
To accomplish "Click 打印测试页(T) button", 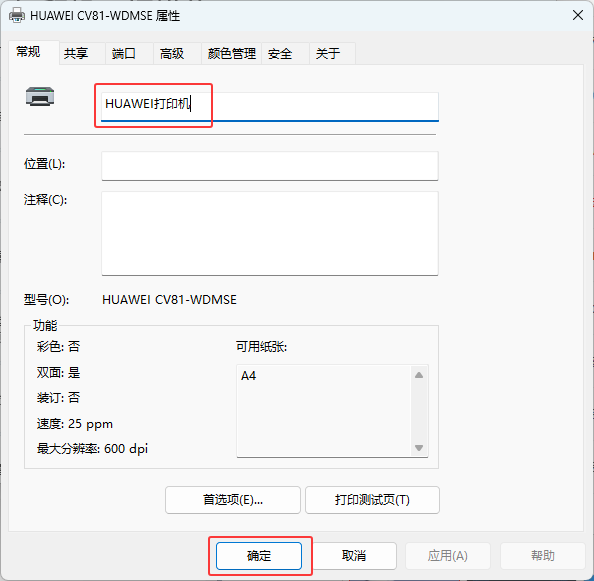I will tap(372, 500).
